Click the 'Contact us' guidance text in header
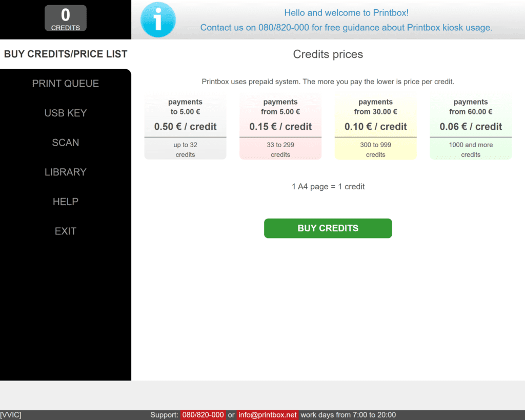Screen dimensions: 525x420 point(346,28)
